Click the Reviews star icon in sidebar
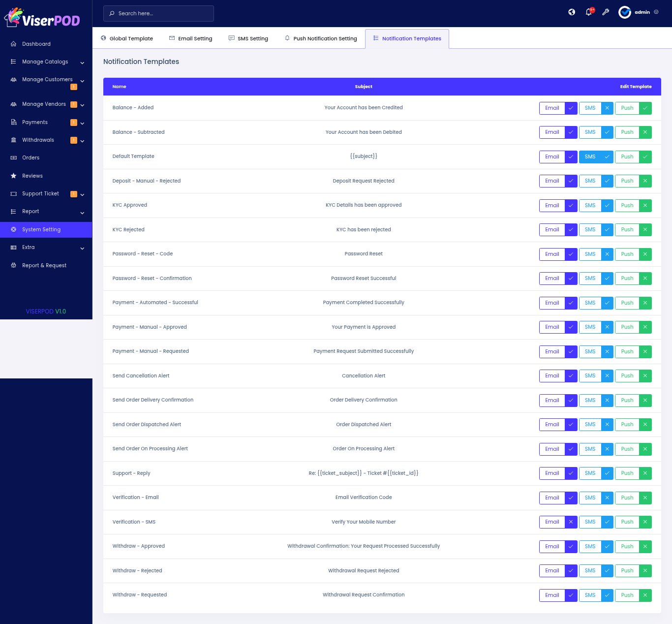This screenshot has width=672, height=624. 14,176
